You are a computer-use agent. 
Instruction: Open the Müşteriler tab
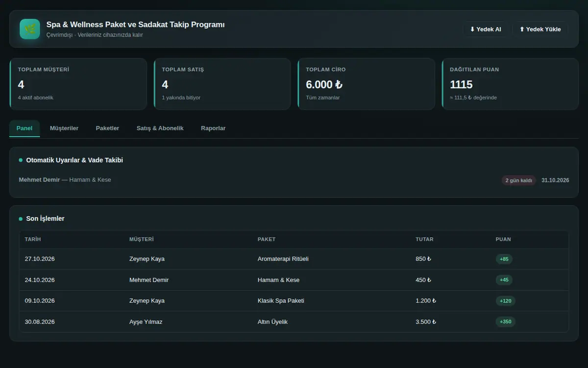coord(64,128)
